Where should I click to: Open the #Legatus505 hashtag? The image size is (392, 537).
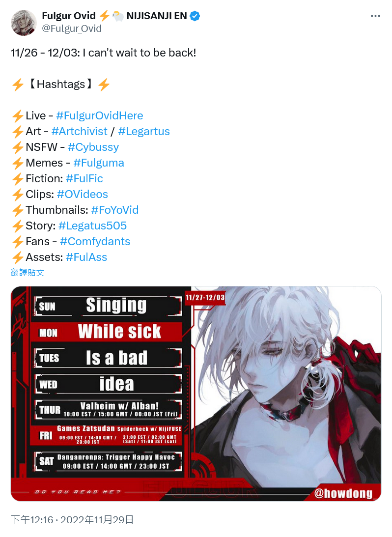pos(92,226)
